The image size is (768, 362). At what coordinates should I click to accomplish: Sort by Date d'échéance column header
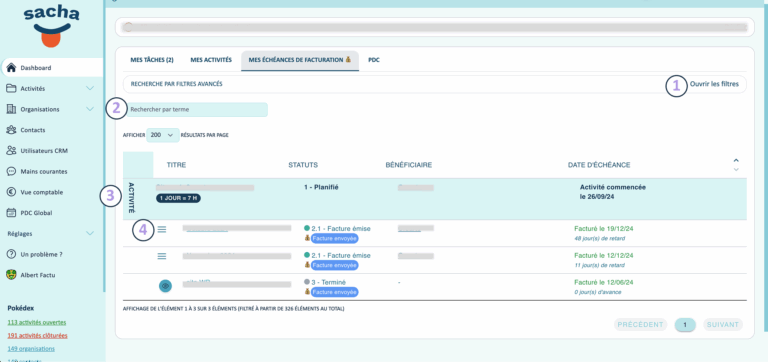point(599,165)
